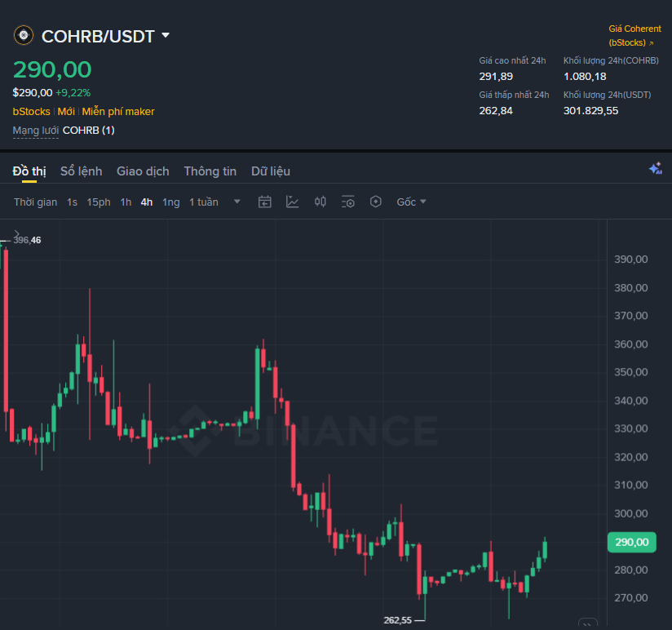This screenshot has width=672, height=630.
Task: Click the 262,55 low price marker
Action: tap(397, 620)
